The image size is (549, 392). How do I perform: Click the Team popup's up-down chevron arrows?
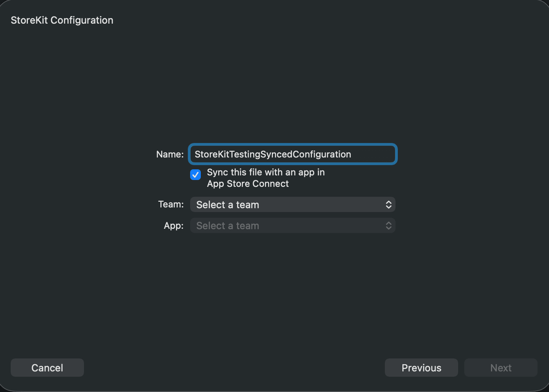389,205
